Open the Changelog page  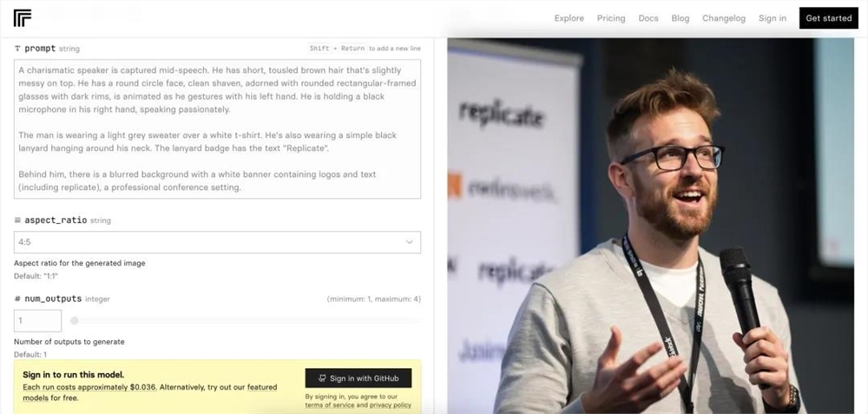click(724, 18)
